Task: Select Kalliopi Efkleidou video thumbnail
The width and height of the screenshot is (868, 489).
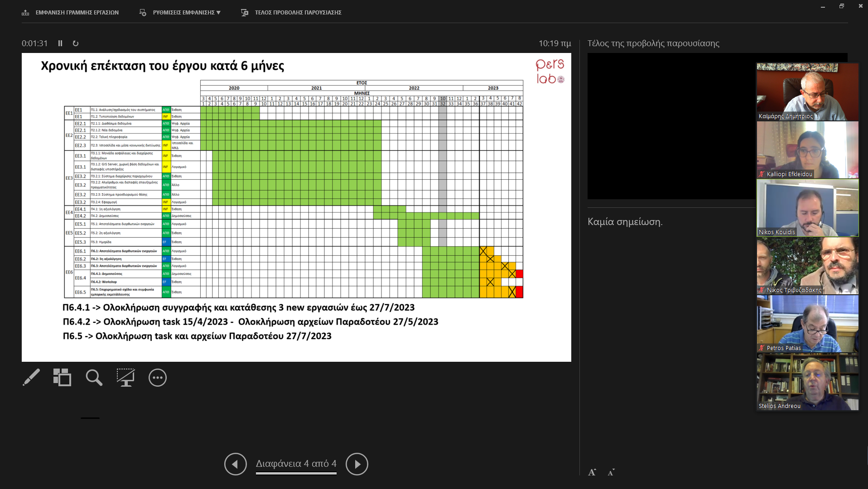Action: point(807,150)
